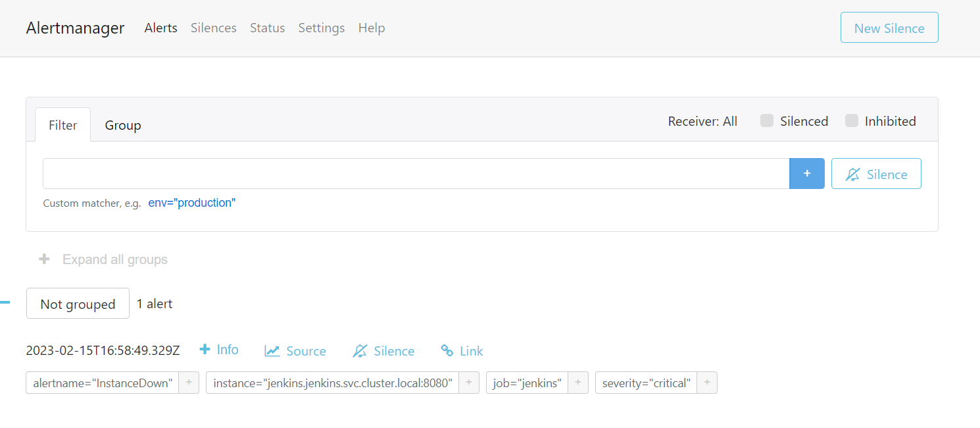Screen dimensions: 980x428
Task: Expand all groups
Action: click(103, 259)
